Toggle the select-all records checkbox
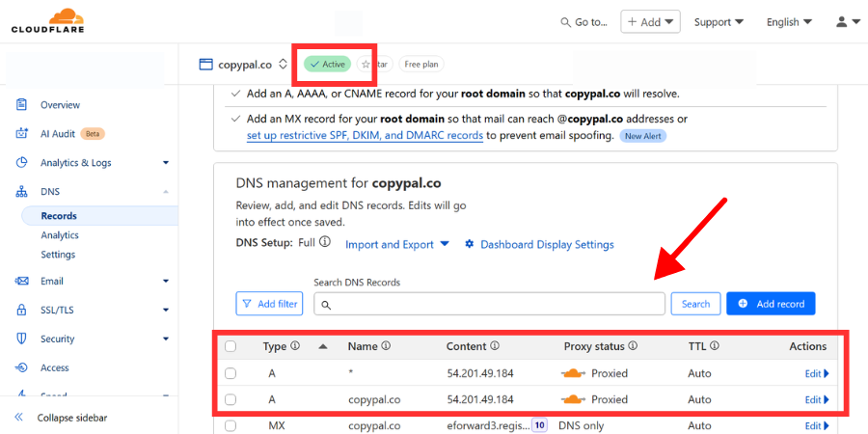The image size is (868, 434). click(x=231, y=346)
